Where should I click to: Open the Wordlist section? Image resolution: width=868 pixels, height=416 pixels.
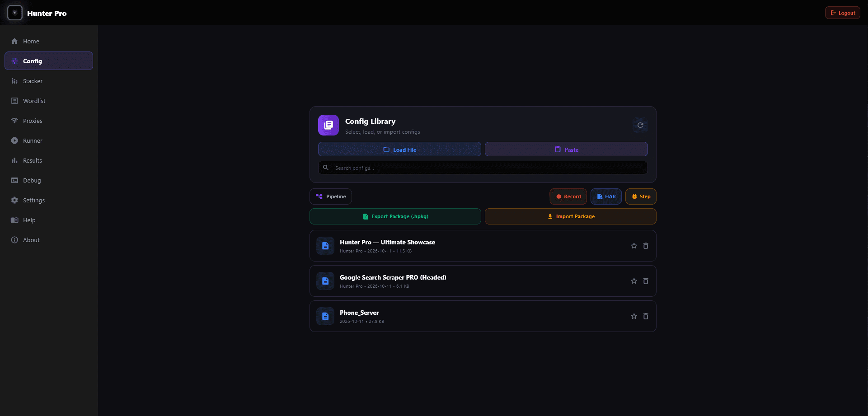[49, 101]
